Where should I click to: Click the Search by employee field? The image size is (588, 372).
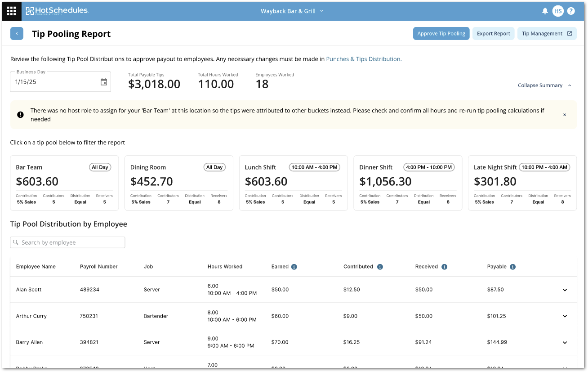[67, 242]
